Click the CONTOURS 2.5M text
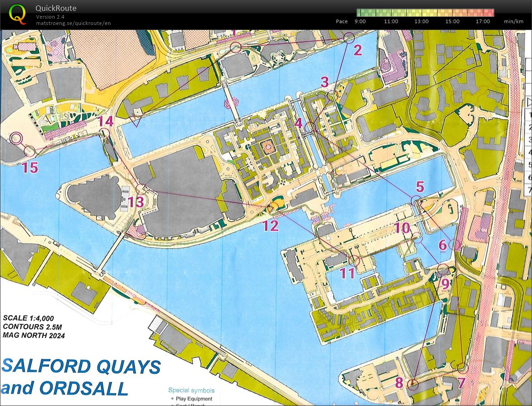The height and width of the screenshot is (406, 532). [32, 327]
